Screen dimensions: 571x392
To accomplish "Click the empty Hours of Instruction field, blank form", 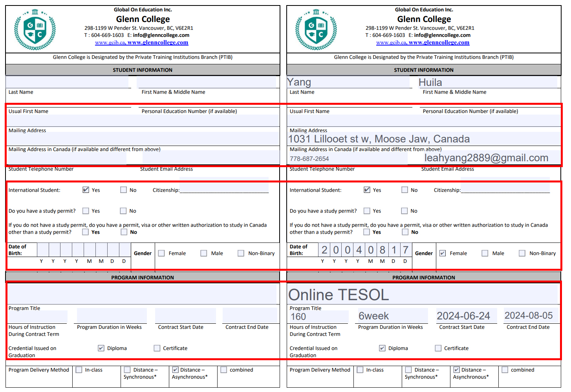I will [38, 317].
